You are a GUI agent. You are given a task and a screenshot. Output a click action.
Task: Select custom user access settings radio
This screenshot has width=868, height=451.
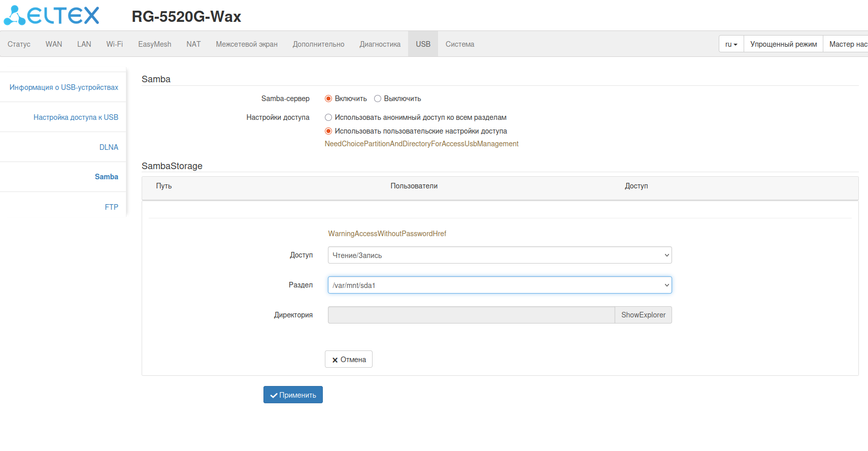pyautogui.click(x=328, y=131)
